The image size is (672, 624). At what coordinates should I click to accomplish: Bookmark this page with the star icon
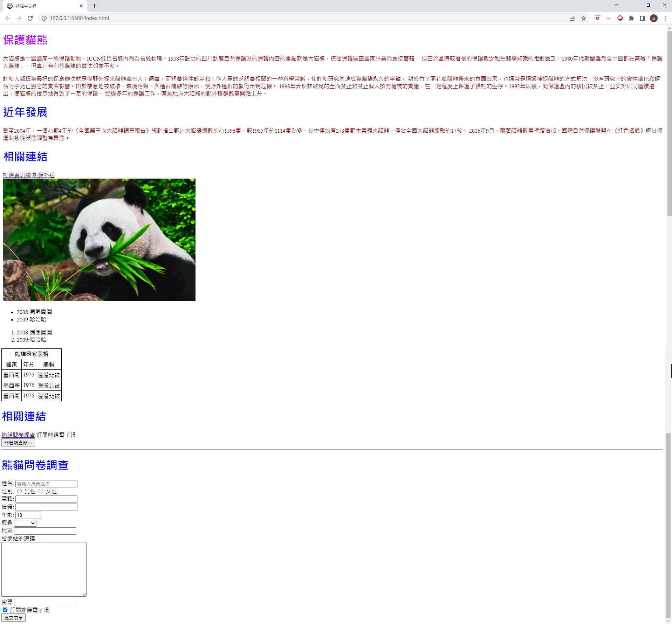pyautogui.click(x=584, y=18)
